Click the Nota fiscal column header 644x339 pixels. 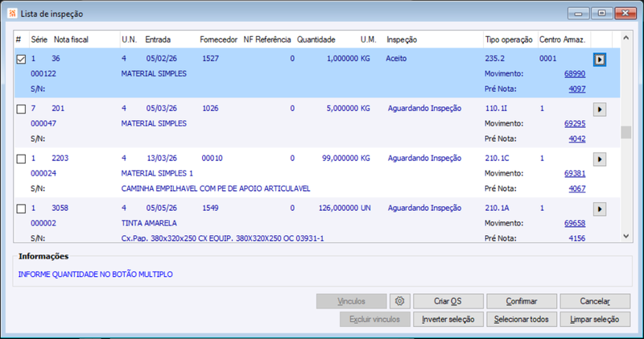(71, 39)
